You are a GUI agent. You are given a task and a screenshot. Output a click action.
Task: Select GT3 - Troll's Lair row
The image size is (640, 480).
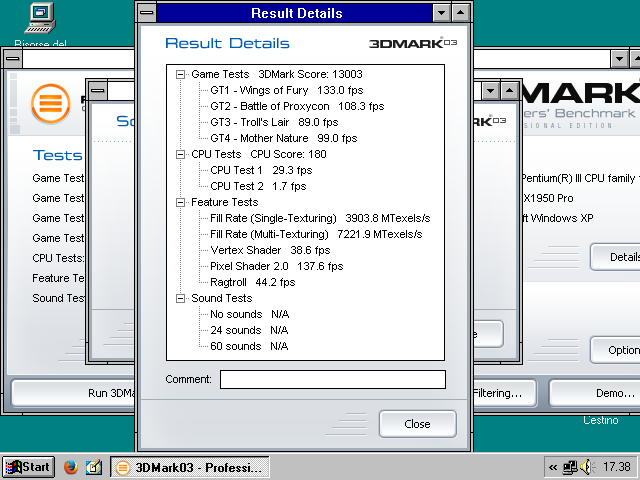click(274, 122)
